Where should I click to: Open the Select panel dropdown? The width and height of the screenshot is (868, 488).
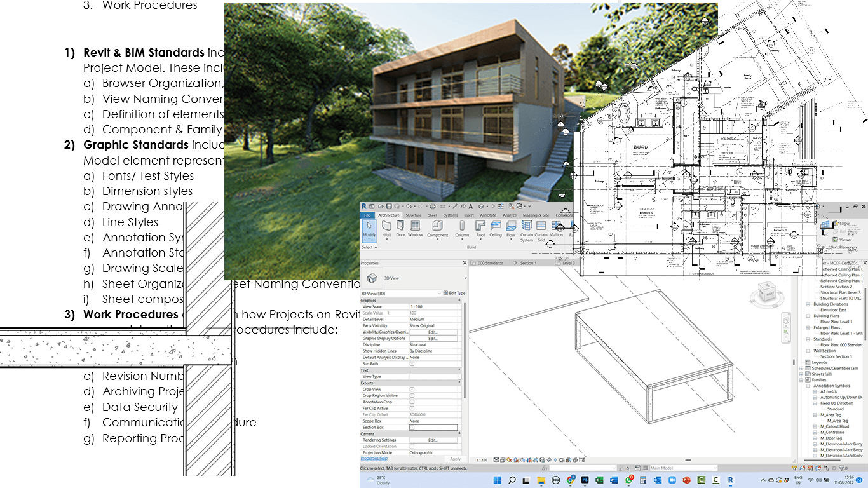click(x=369, y=247)
